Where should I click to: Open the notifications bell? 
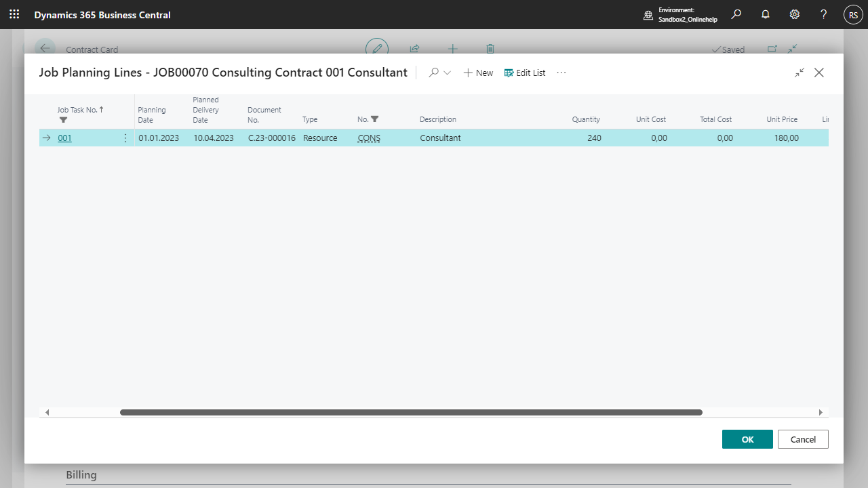tap(766, 14)
